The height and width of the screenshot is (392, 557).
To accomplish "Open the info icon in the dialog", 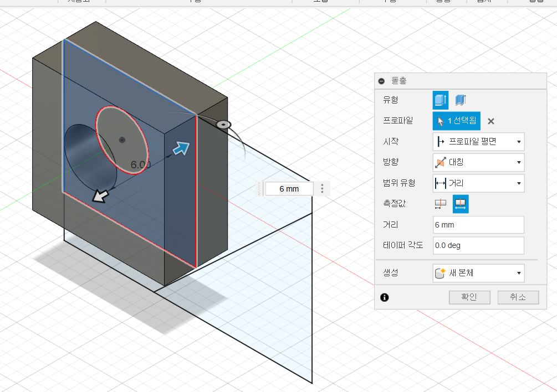I will 385,297.
